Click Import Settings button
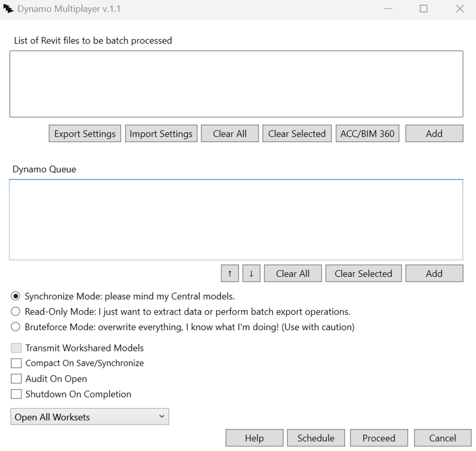Viewport: 476px width, 451px height. [x=161, y=134]
